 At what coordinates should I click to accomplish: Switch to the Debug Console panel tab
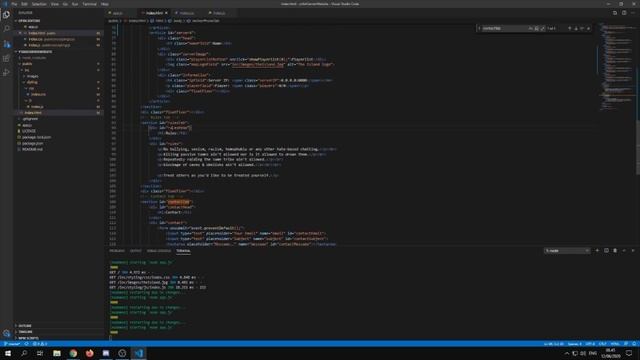(159, 251)
